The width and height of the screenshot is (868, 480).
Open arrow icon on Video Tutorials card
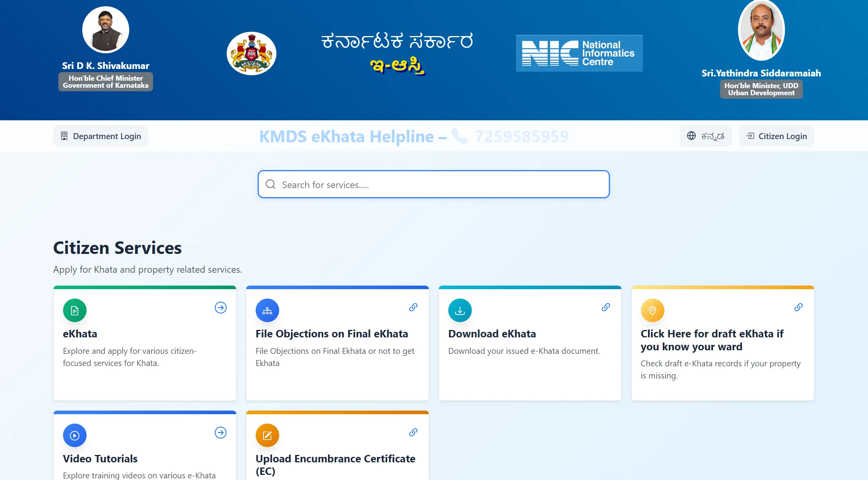tap(221, 433)
